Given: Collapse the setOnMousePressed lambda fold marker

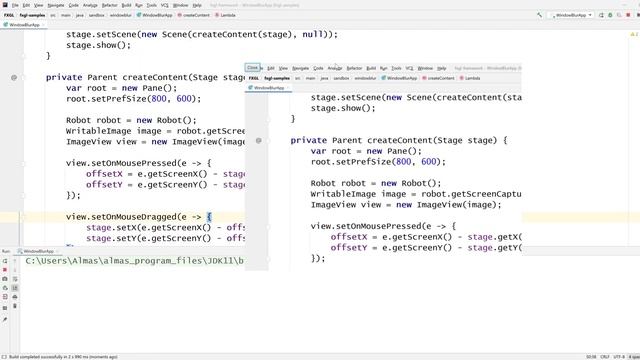Looking at the screenshot, I should pyautogui.click(x=23, y=163).
